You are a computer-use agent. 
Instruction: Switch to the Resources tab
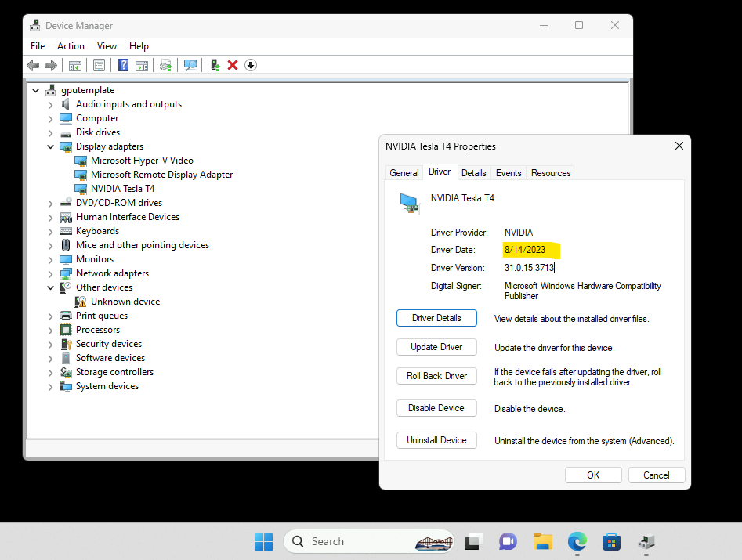pyautogui.click(x=551, y=173)
